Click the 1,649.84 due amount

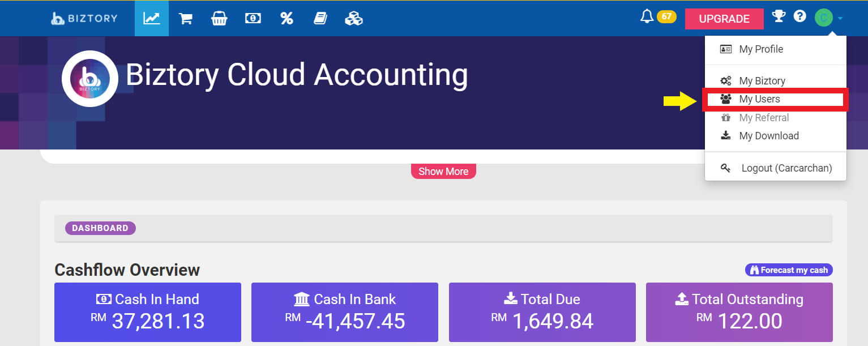[553, 322]
